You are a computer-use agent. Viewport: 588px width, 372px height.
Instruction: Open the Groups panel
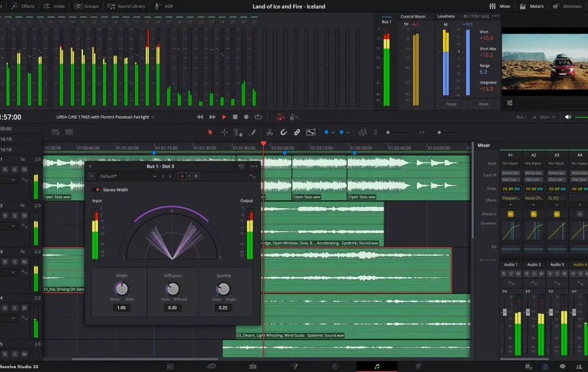point(87,6)
